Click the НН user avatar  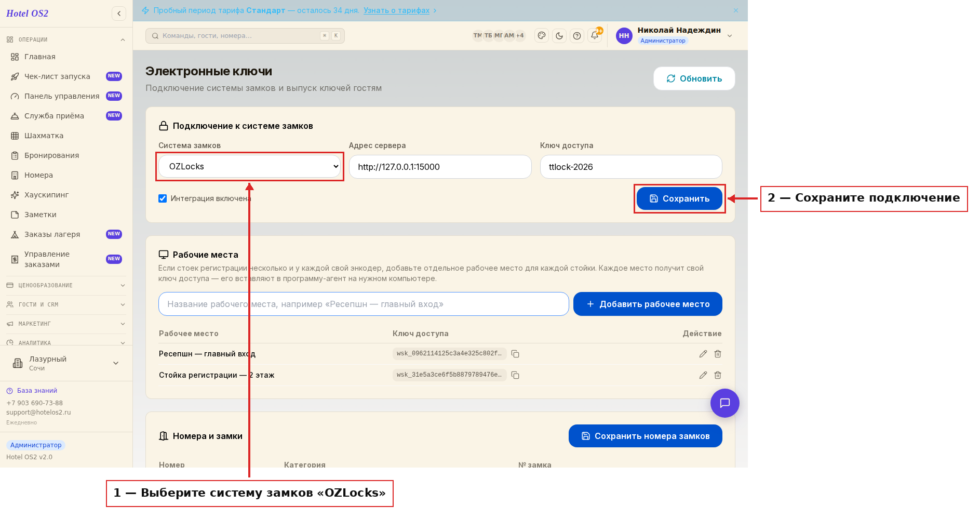tap(624, 36)
